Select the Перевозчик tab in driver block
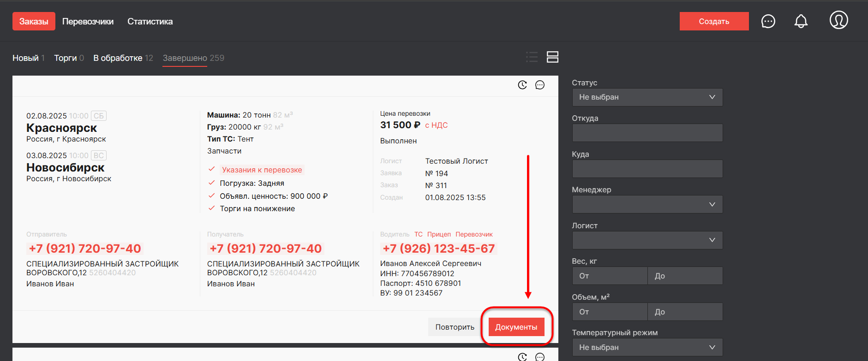 coord(474,234)
